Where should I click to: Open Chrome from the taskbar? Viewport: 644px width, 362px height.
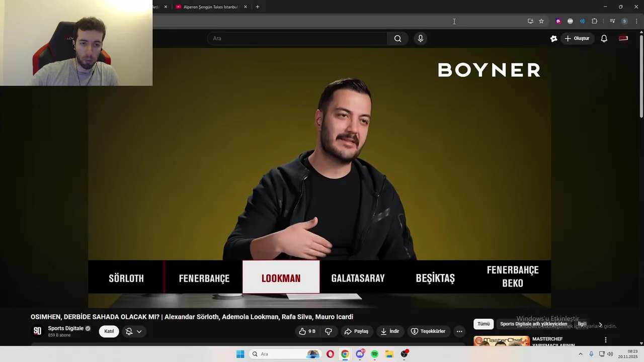point(345,354)
